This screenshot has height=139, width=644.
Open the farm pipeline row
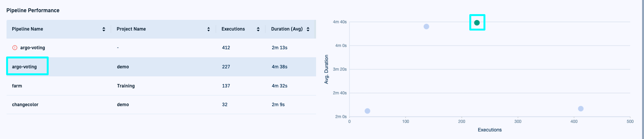click(x=161, y=86)
